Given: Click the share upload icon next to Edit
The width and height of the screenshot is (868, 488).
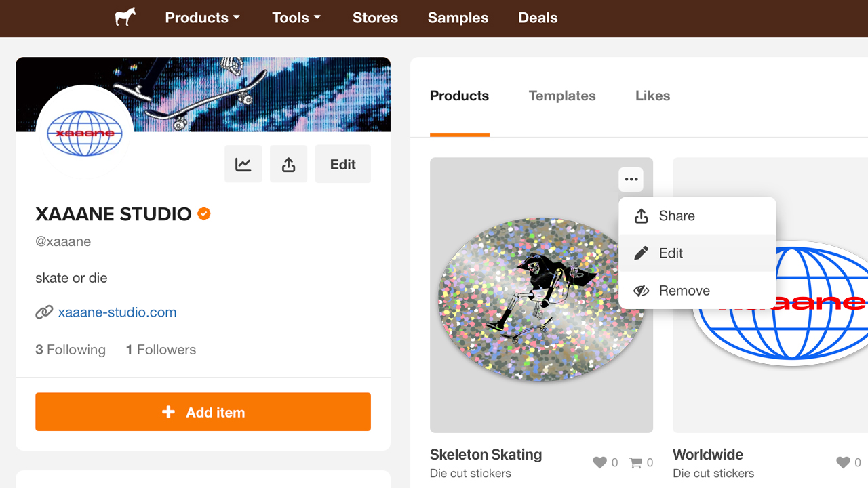Looking at the screenshot, I should (x=288, y=163).
